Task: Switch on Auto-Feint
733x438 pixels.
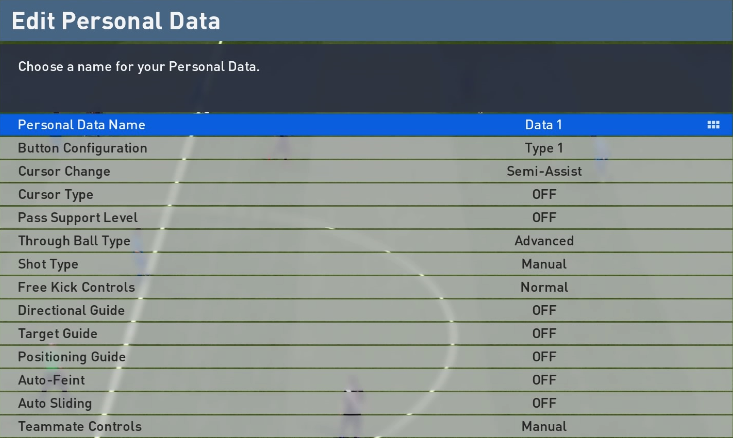Action: (544, 380)
